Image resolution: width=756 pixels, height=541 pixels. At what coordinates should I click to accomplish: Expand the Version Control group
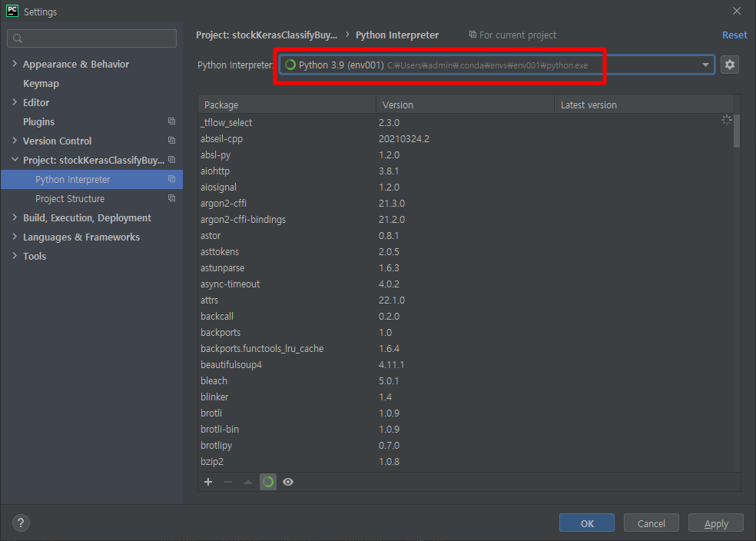pyautogui.click(x=15, y=141)
